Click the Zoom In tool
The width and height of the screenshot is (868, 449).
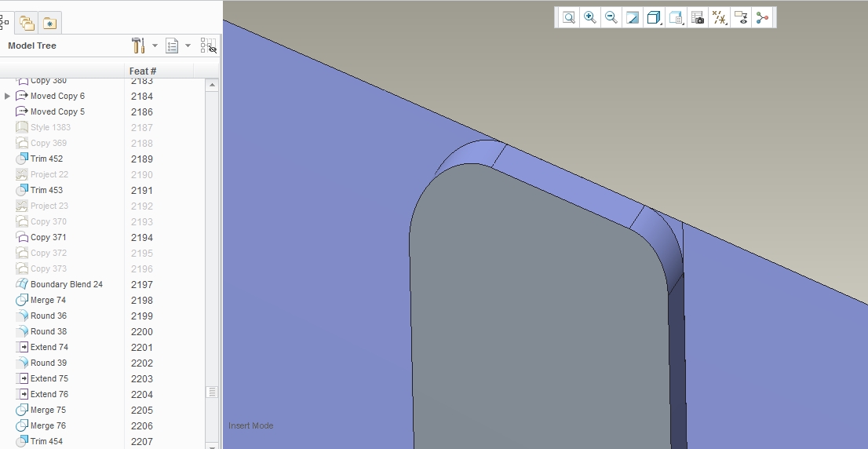click(x=590, y=17)
